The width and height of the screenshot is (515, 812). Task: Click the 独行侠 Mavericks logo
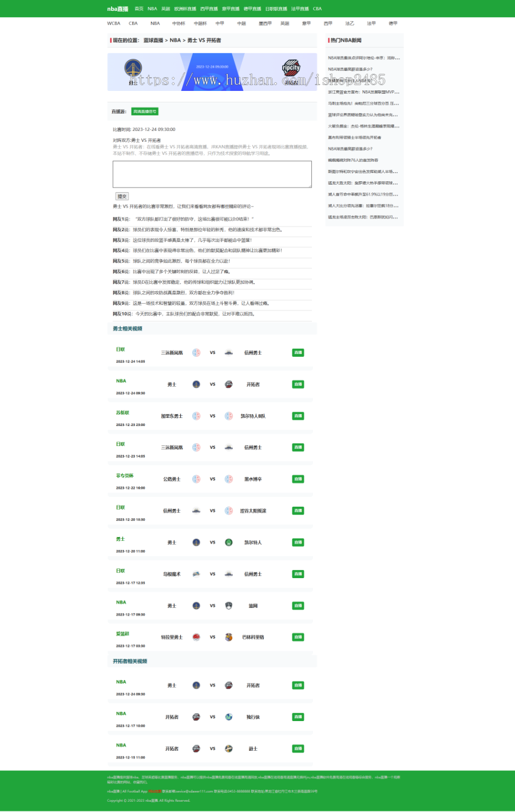228,717
